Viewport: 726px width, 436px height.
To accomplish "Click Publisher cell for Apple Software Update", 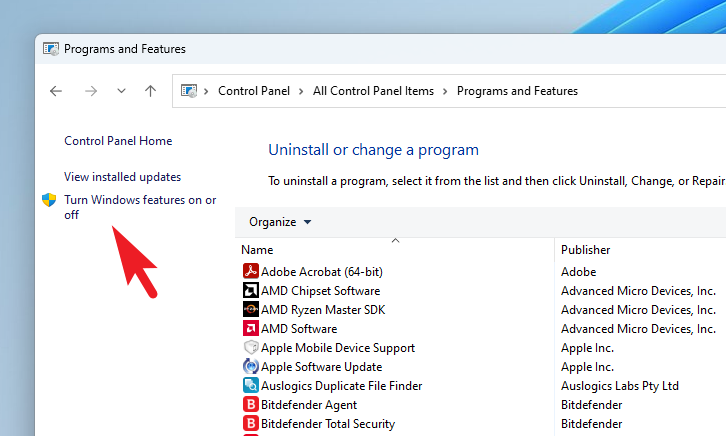I will tap(588, 367).
